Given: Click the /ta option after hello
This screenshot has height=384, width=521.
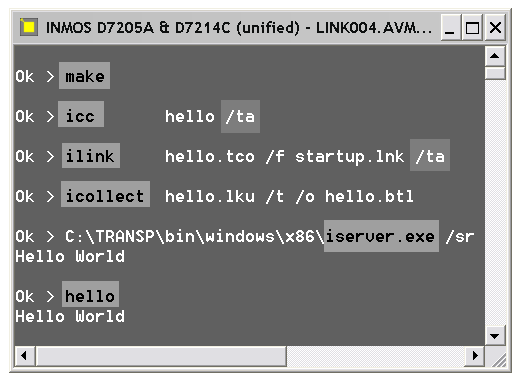Looking at the screenshot, I should pyautogui.click(x=240, y=117).
